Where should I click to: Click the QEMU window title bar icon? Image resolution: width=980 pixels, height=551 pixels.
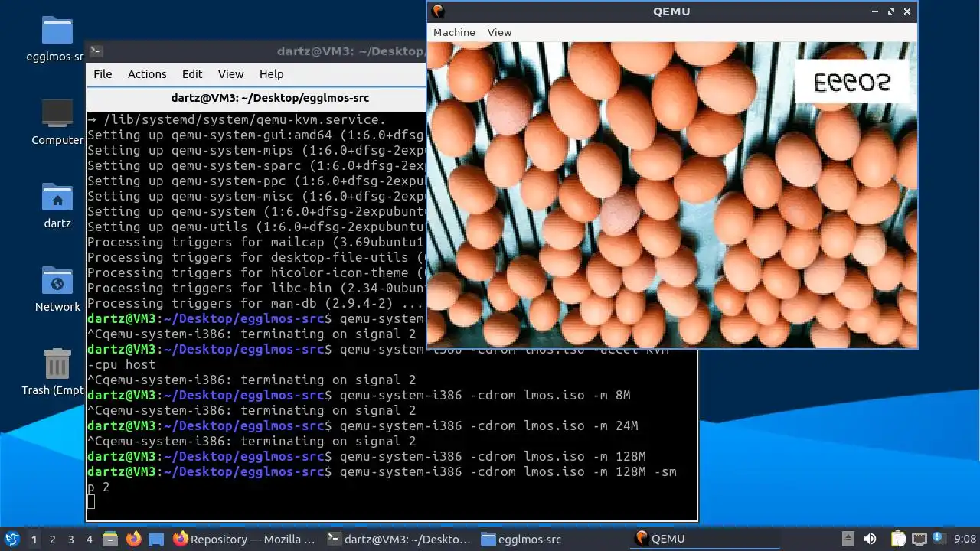tap(438, 11)
